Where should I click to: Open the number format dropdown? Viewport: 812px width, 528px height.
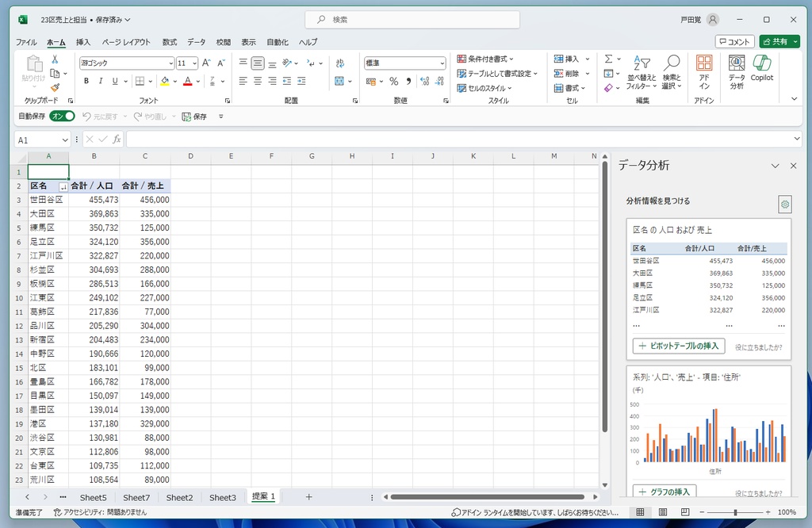click(x=442, y=63)
